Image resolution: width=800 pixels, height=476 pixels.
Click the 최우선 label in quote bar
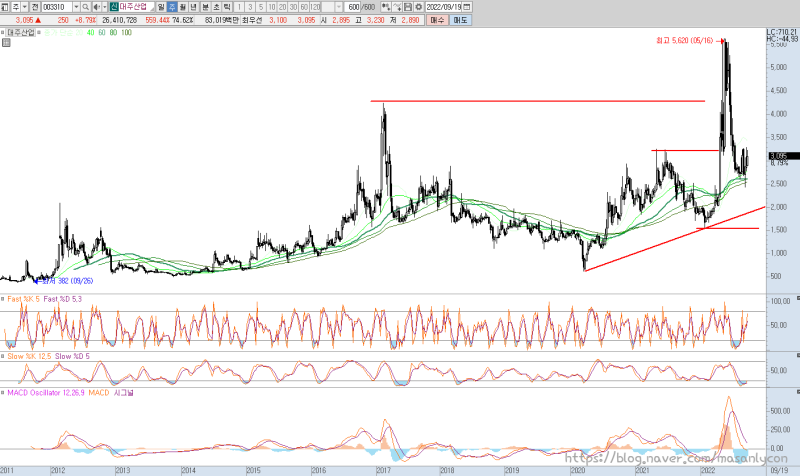(x=252, y=20)
